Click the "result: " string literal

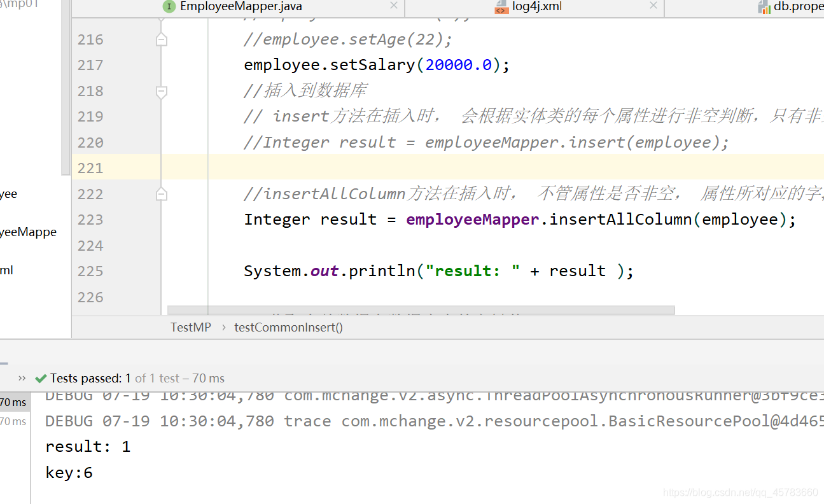[x=473, y=271]
